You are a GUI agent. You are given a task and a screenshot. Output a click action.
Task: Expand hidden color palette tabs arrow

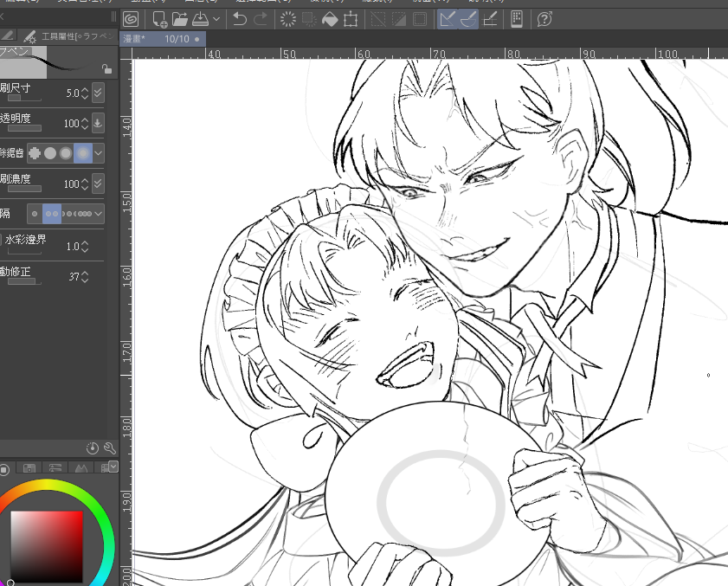tap(113, 467)
